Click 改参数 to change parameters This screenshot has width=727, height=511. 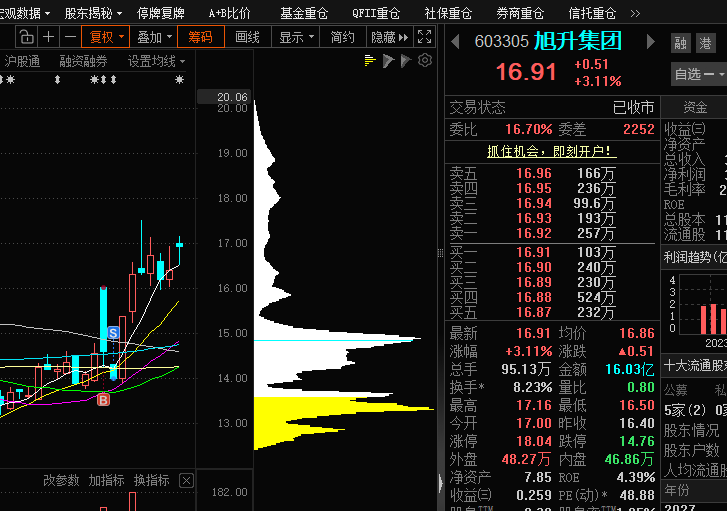point(61,480)
